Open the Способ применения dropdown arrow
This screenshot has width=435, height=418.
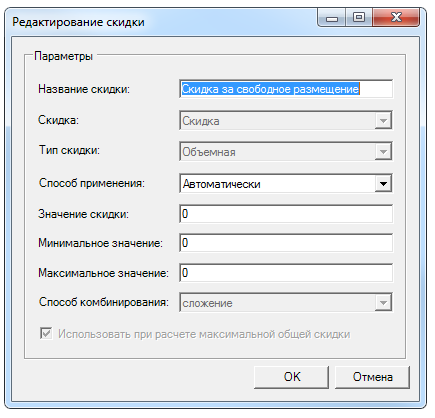pos(383,184)
